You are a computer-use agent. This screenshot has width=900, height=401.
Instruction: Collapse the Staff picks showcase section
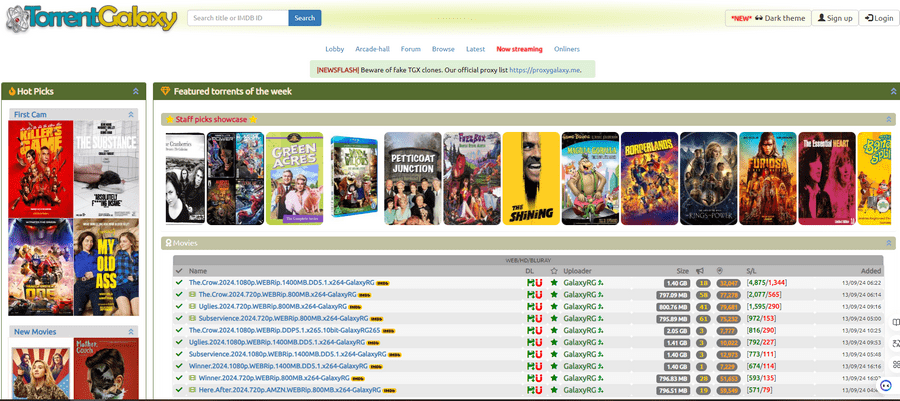[886, 119]
